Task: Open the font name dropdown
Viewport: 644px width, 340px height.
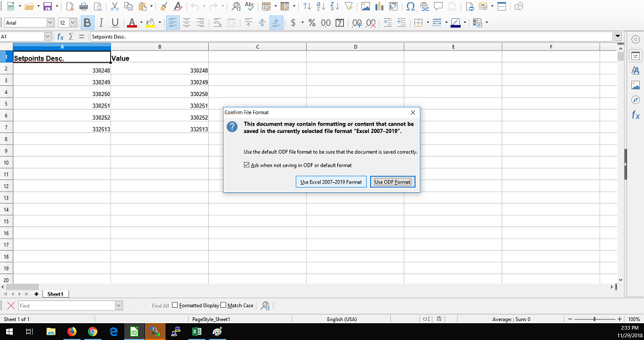Action: click(x=49, y=23)
